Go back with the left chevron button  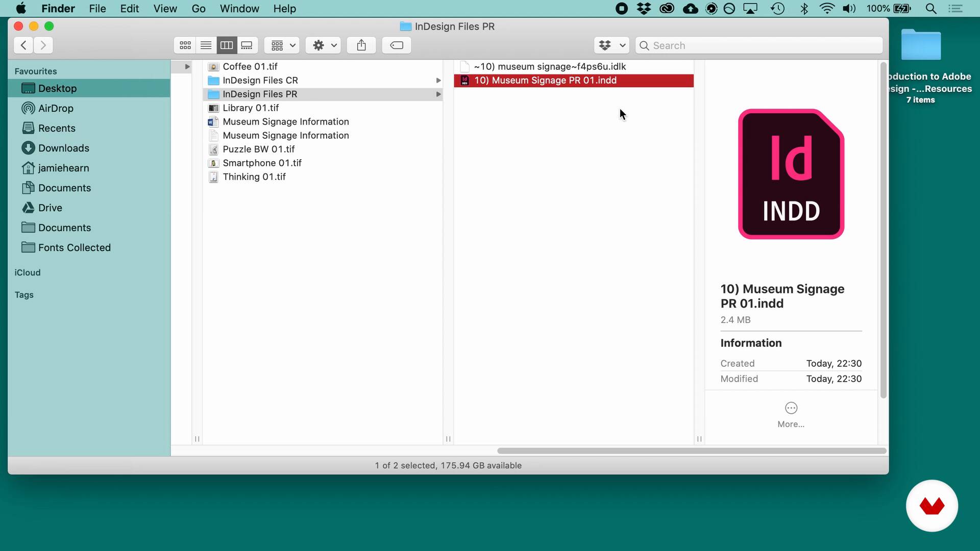pyautogui.click(x=23, y=45)
